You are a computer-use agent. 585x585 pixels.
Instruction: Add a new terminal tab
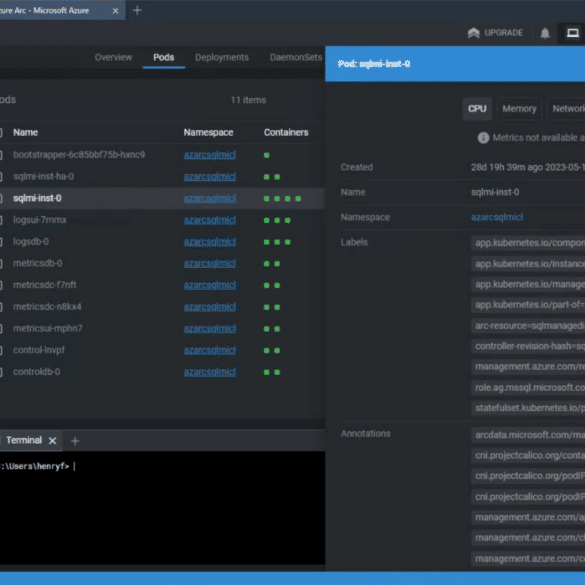tap(75, 441)
